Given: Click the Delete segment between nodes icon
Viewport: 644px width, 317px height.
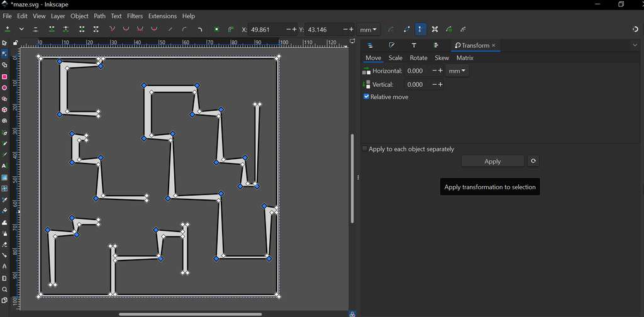Looking at the screenshot, I should click(x=96, y=29).
